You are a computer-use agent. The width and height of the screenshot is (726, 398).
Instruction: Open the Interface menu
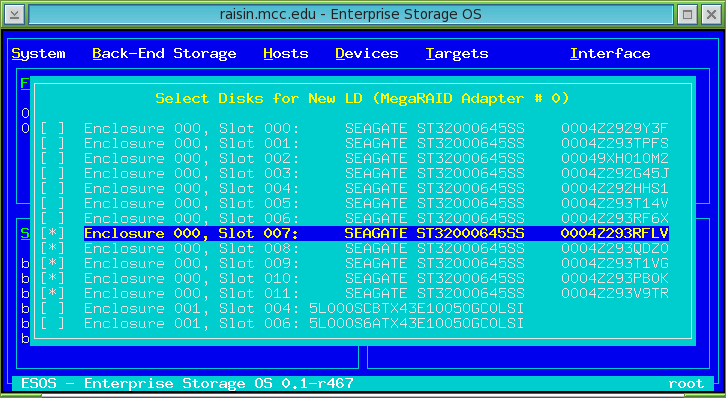pos(610,54)
